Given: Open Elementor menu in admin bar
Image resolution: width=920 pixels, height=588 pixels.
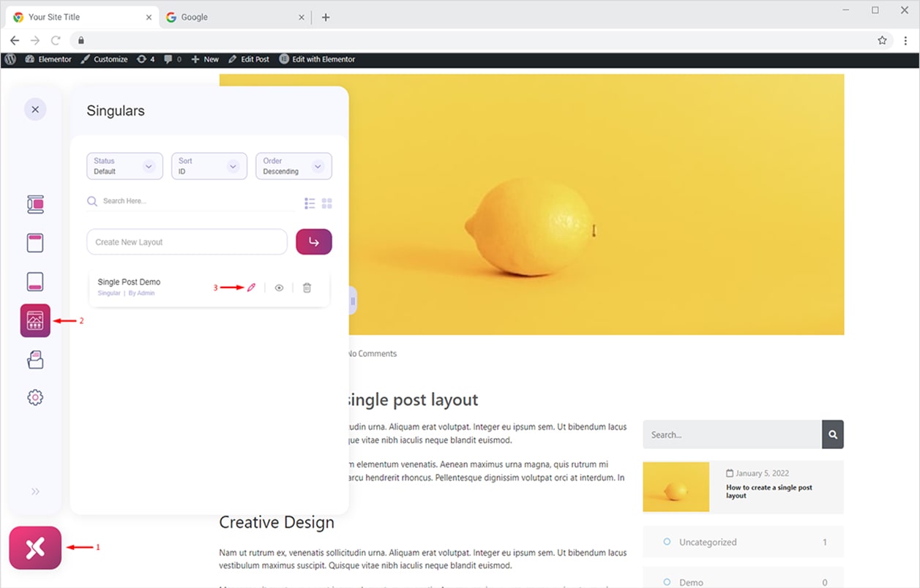Looking at the screenshot, I should [x=48, y=59].
